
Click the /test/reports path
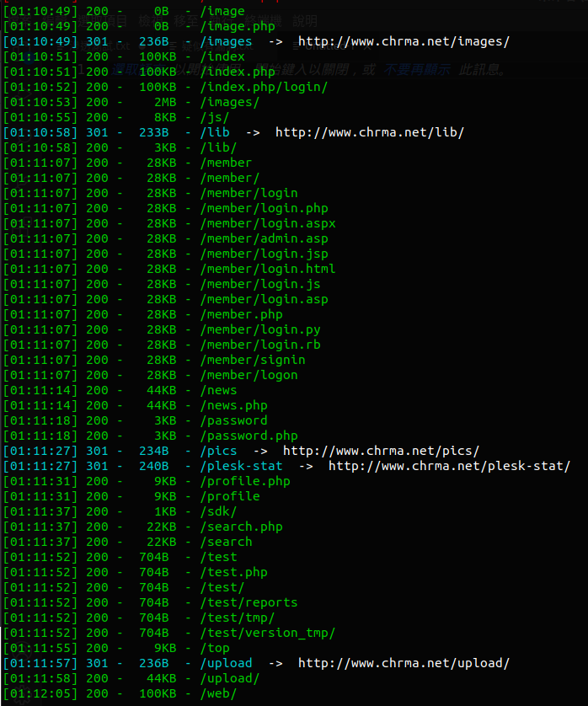(x=249, y=602)
